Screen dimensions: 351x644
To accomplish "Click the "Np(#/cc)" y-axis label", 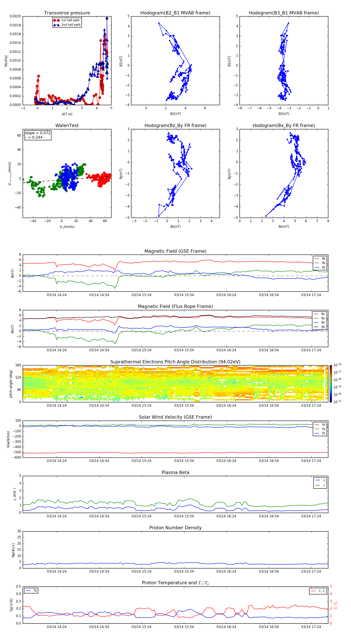I will pos(13,550).
